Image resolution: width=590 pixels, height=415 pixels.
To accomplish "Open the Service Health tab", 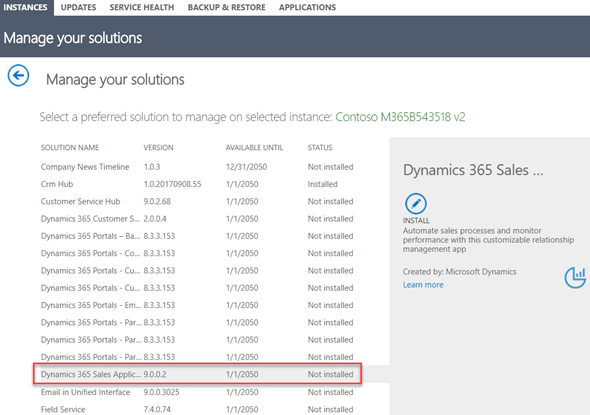I will (142, 7).
